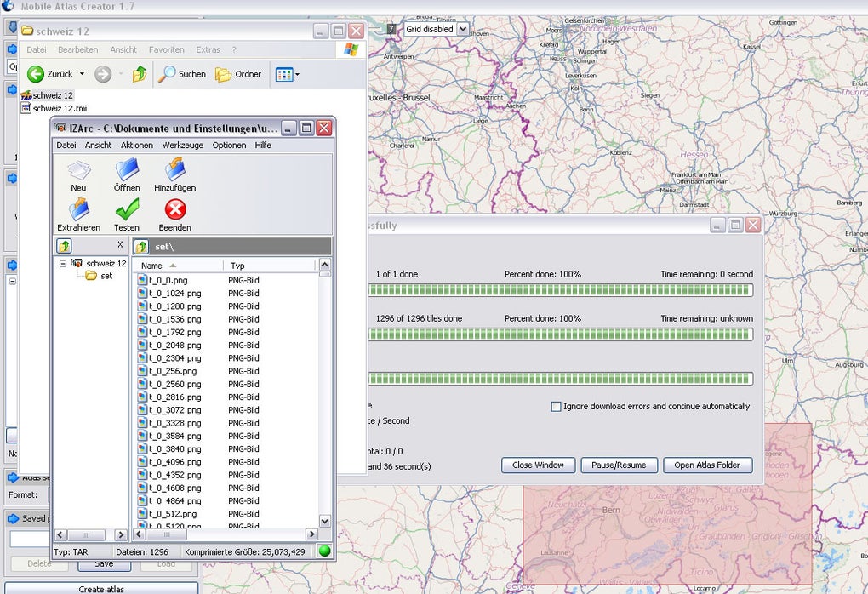Screen dimensions: 868x594
Task: Go up one level in the set\ path bar
Action: pos(142,247)
